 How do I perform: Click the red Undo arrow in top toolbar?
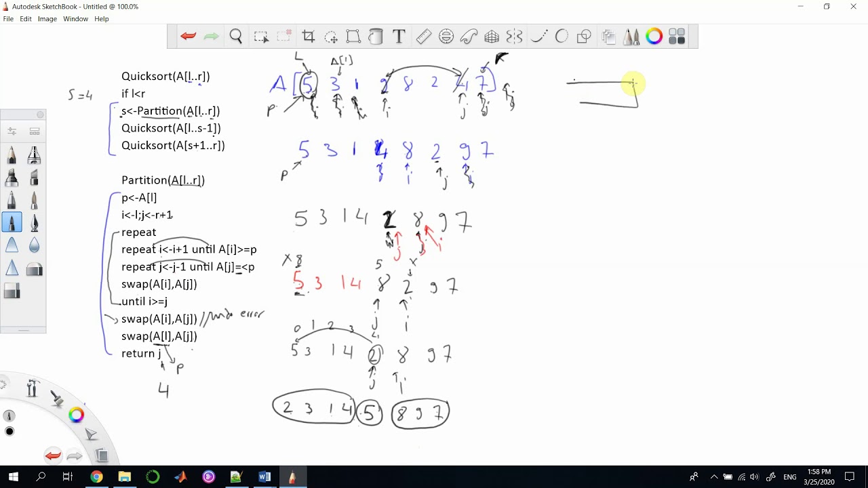(x=189, y=37)
